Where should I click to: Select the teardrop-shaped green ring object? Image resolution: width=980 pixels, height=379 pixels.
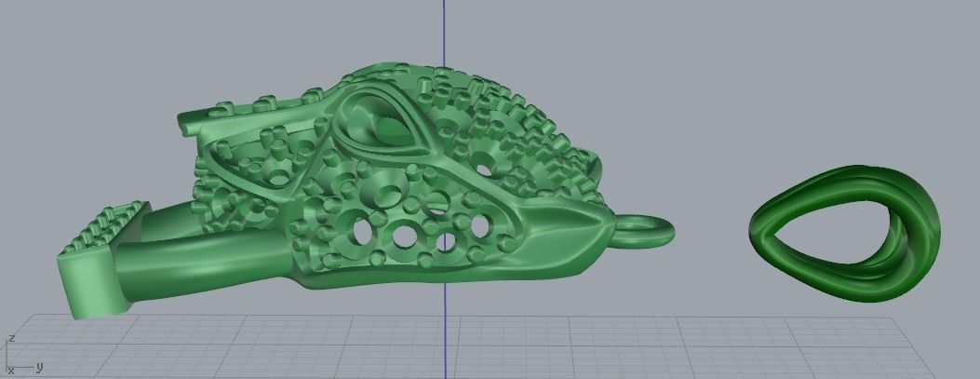[844, 234]
